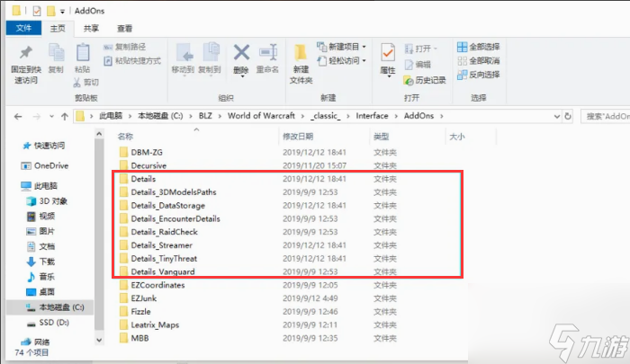Screen dimensions: 630x364
Task: Click navigation pane scroll up arrow
Action: tap(99, 134)
